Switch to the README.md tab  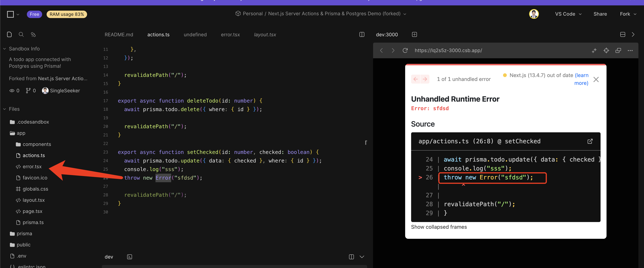[119, 35]
